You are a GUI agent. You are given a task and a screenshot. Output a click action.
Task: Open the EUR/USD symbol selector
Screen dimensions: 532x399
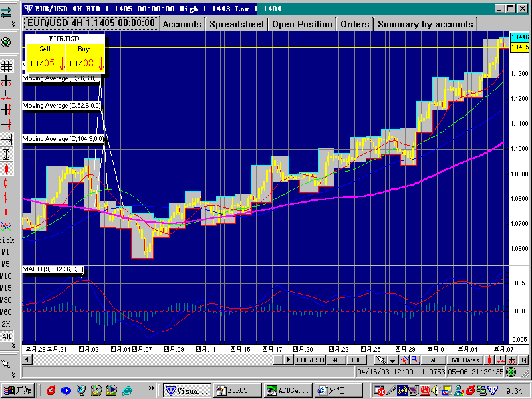pyautogui.click(x=311, y=360)
